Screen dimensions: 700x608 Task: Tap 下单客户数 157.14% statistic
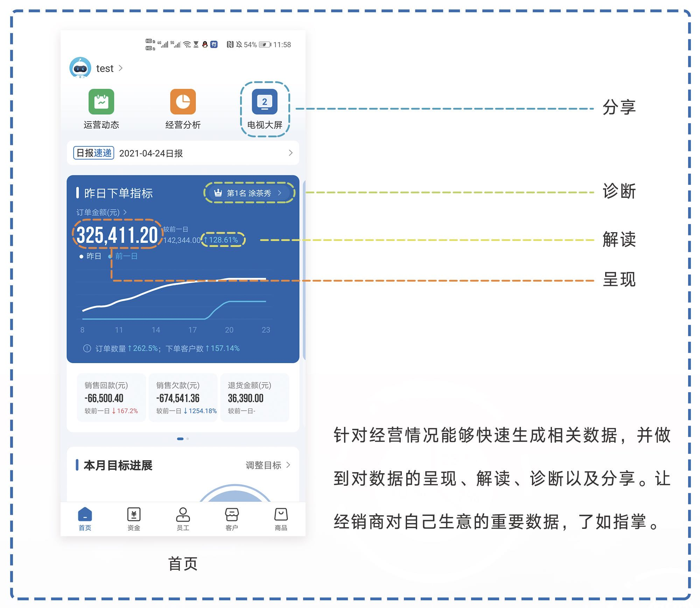[x=203, y=348]
